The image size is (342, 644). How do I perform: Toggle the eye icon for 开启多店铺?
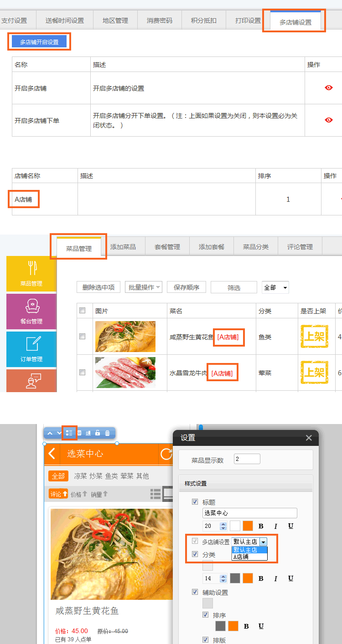coord(328,87)
